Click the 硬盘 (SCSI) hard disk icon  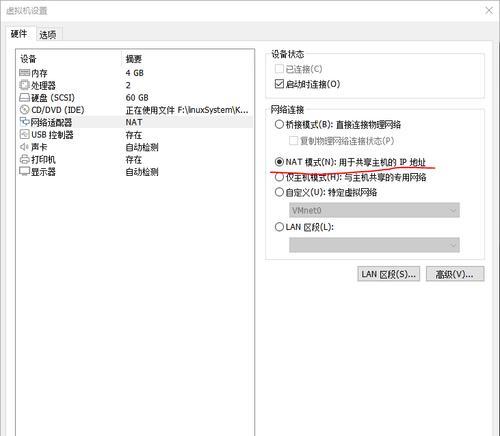click(24, 97)
